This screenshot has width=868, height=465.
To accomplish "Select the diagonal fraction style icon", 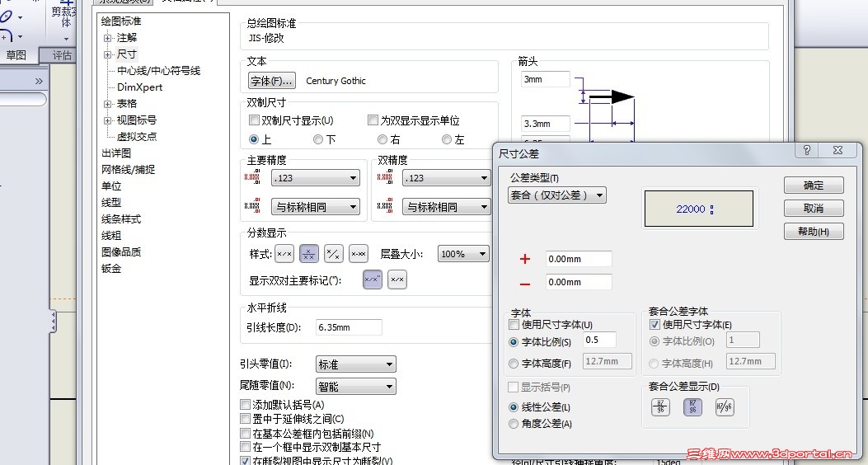I will tap(334, 254).
